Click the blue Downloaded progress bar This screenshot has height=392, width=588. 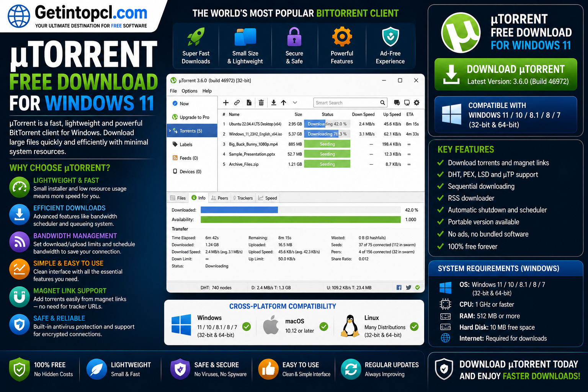point(239,210)
